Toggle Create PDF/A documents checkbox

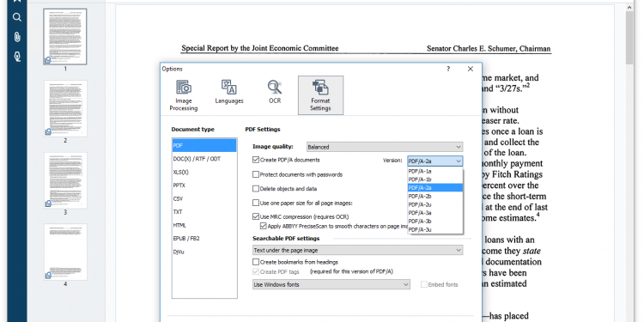pyautogui.click(x=256, y=160)
